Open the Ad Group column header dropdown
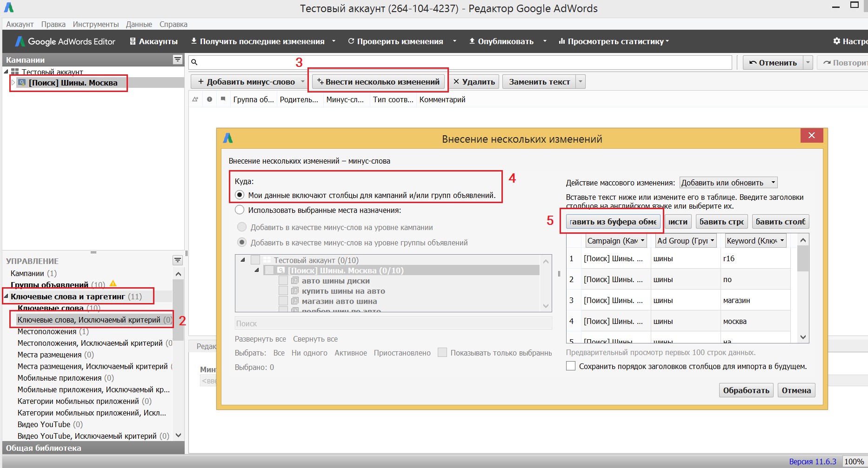 [686, 241]
